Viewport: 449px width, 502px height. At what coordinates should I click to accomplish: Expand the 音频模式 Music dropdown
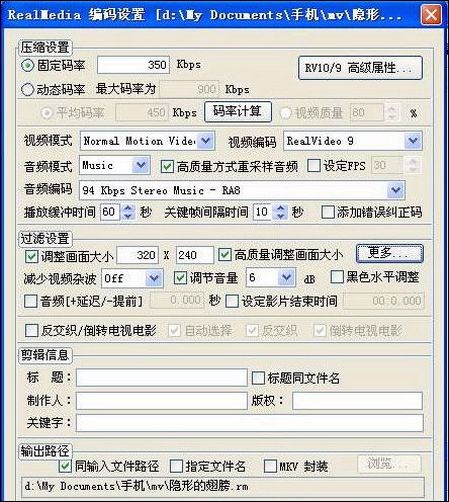pos(141,165)
